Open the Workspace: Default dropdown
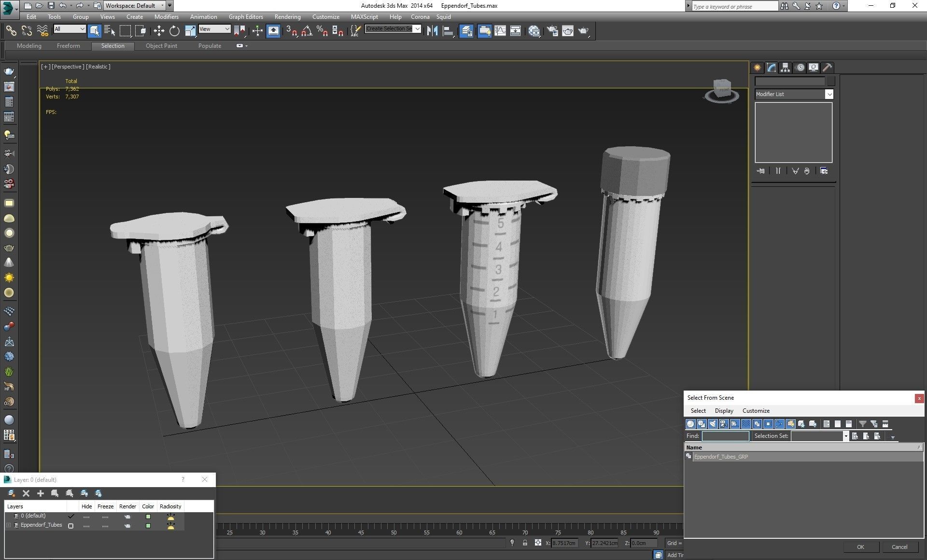Image resolution: width=927 pixels, height=560 pixels. pos(134,6)
